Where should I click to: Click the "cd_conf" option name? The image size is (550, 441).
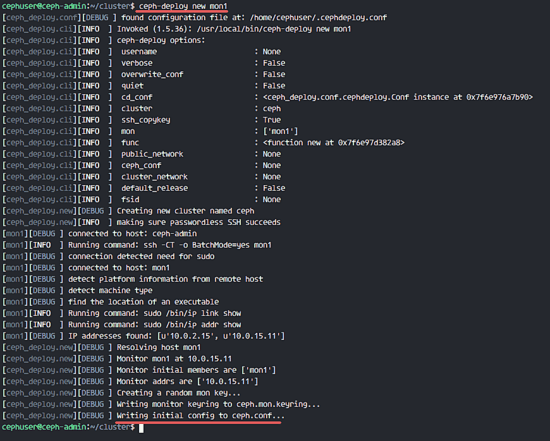tap(137, 97)
